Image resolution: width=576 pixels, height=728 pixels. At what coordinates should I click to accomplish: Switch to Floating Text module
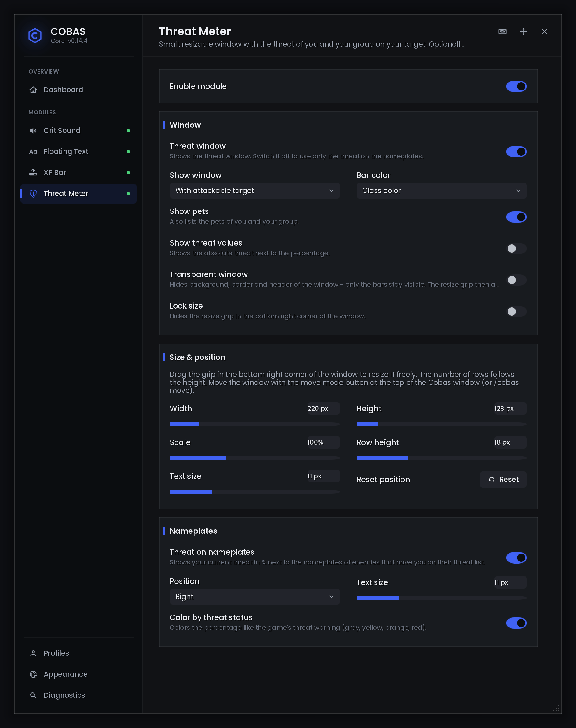pos(79,152)
